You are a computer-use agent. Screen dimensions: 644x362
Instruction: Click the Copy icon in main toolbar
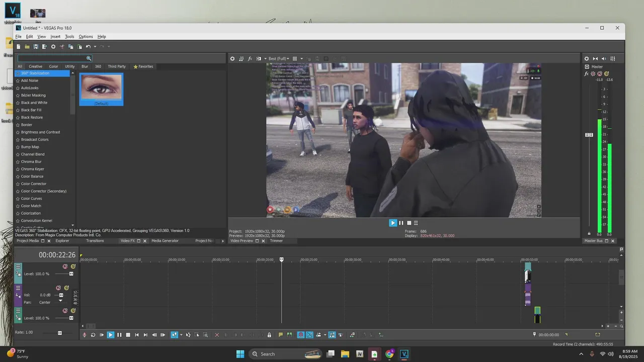point(71,47)
